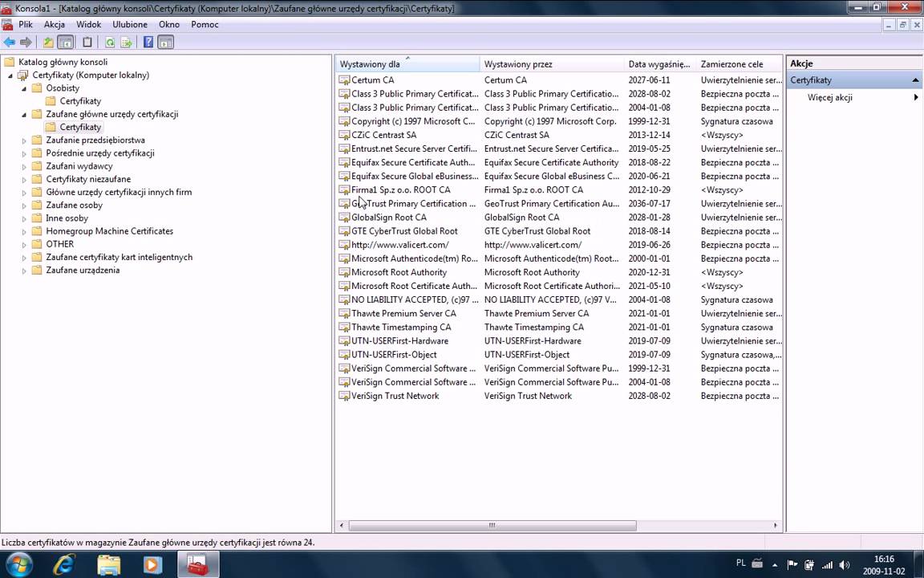Click the UTN-USERFirst-Object certificate icon
Screen dimensions: 924x578
coord(344,355)
